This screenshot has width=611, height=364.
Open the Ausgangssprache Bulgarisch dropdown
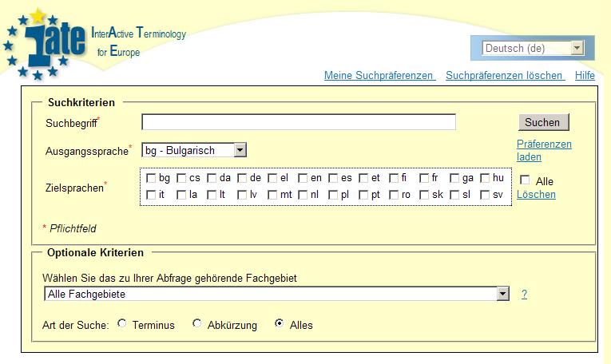click(194, 150)
